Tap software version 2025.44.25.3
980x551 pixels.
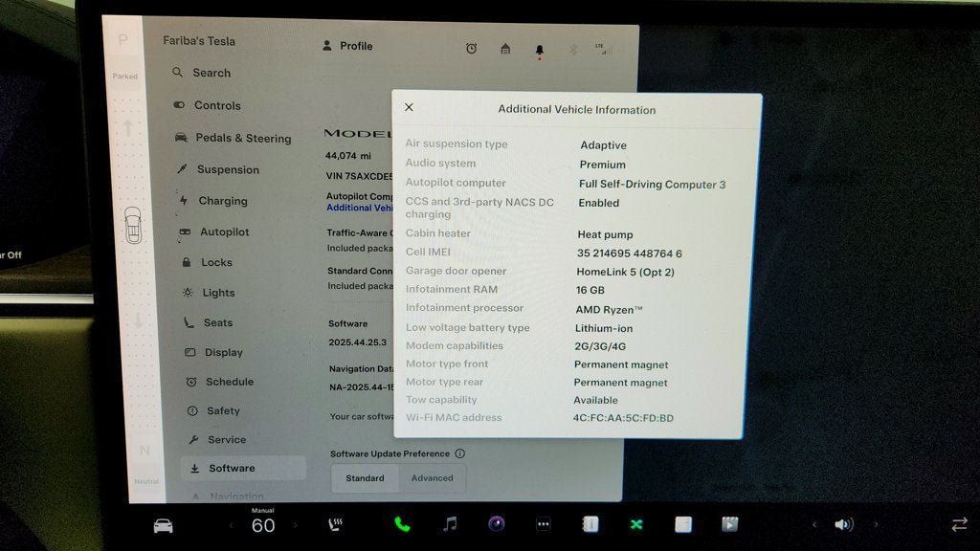point(358,342)
